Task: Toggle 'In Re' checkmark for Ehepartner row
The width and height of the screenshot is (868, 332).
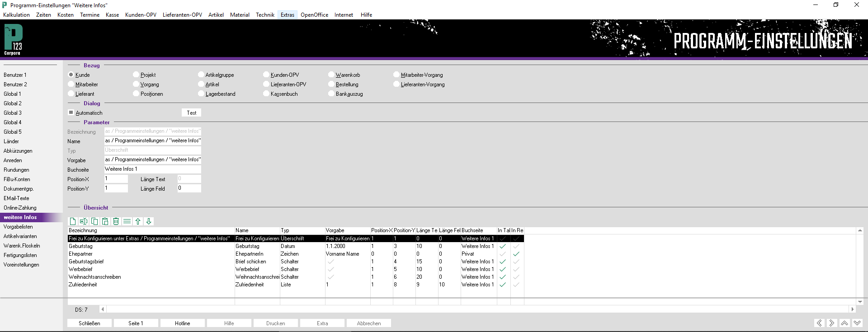Action: (516, 254)
